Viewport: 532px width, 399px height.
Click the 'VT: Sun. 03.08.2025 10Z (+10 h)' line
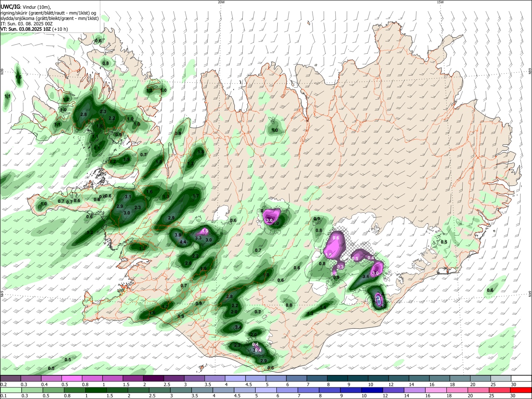pyautogui.click(x=34, y=29)
